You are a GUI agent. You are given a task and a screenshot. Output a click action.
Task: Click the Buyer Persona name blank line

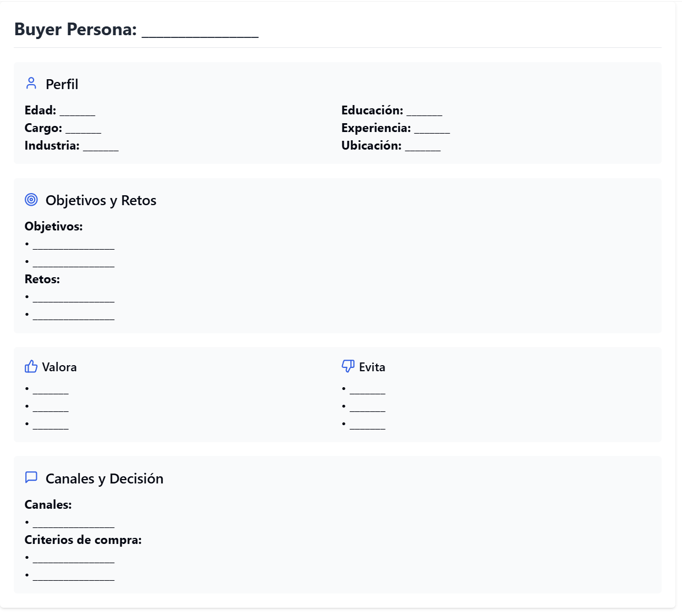pyautogui.click(x=200, y=30)
